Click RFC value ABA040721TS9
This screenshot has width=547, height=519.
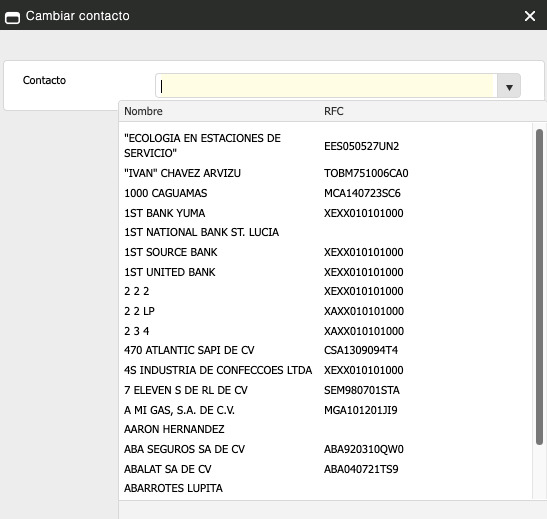361,469
